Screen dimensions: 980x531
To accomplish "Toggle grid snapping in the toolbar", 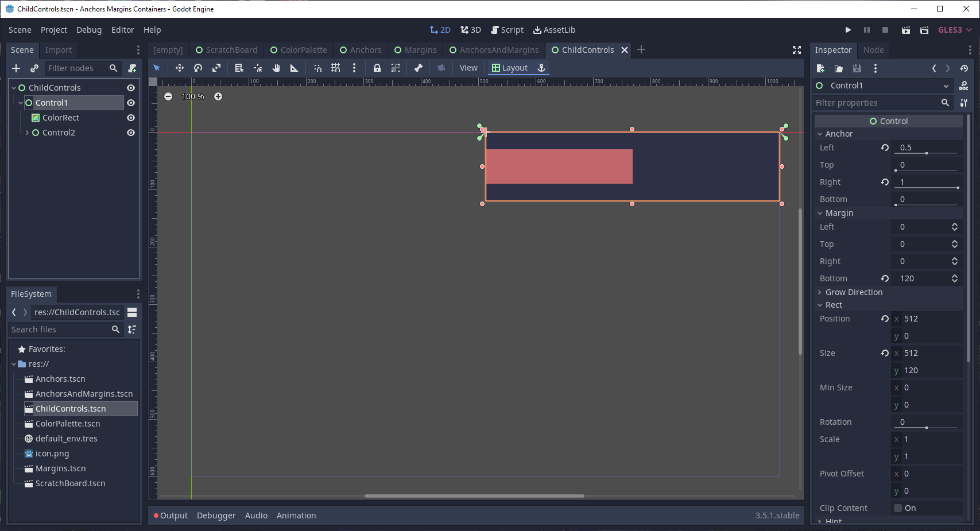I will [336, 68].
